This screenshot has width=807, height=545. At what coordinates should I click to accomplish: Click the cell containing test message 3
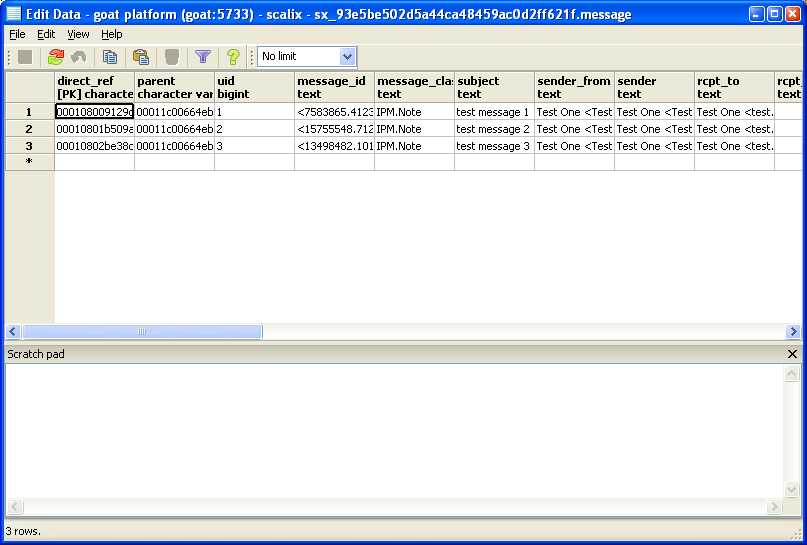[x=493, y=146]
